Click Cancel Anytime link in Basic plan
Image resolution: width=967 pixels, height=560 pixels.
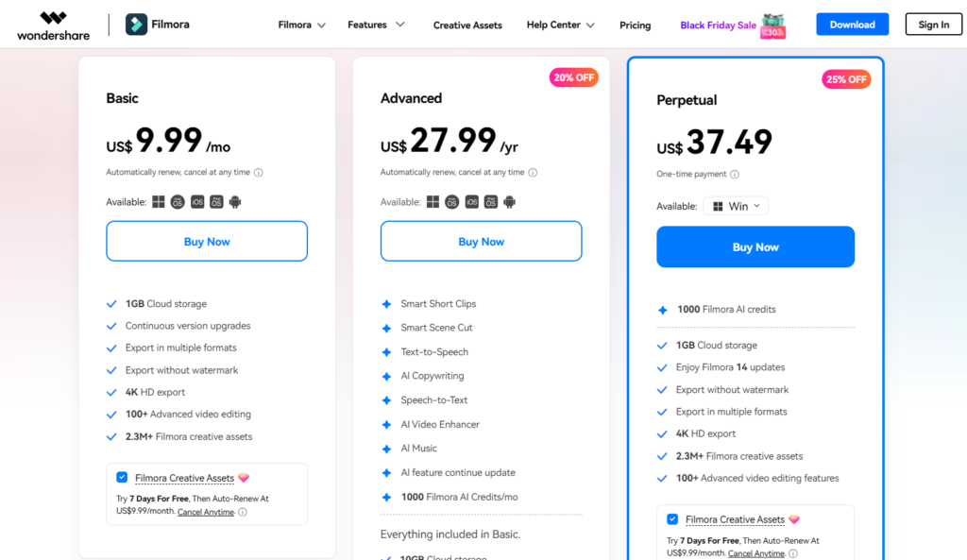click(205, 512)
